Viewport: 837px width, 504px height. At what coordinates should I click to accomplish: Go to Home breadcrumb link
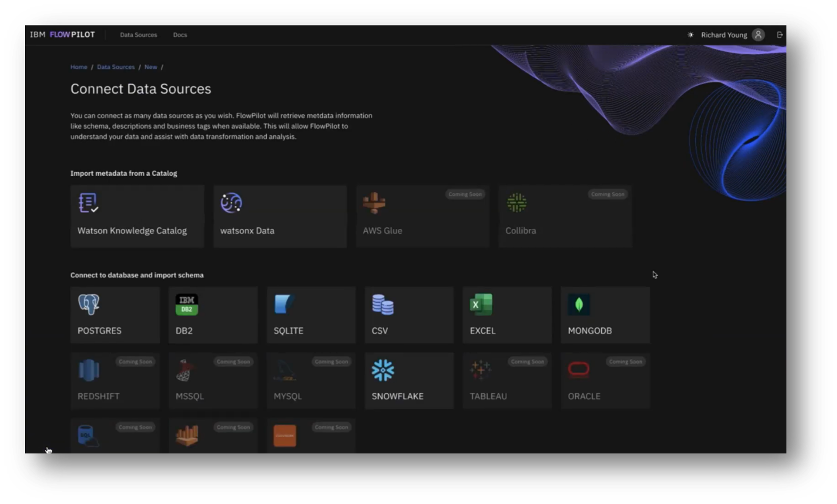point(79,67)
